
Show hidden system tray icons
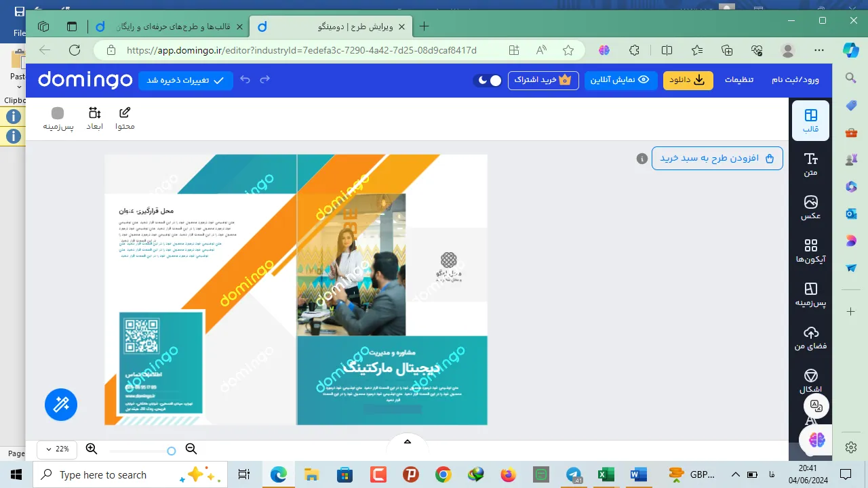[735, 474]
